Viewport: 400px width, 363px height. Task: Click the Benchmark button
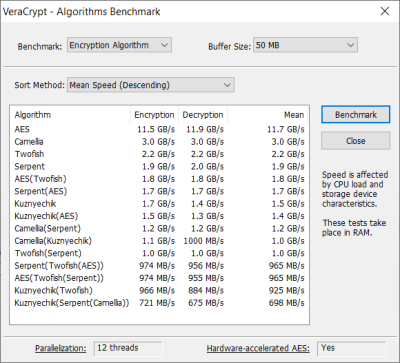pos(356,115)
